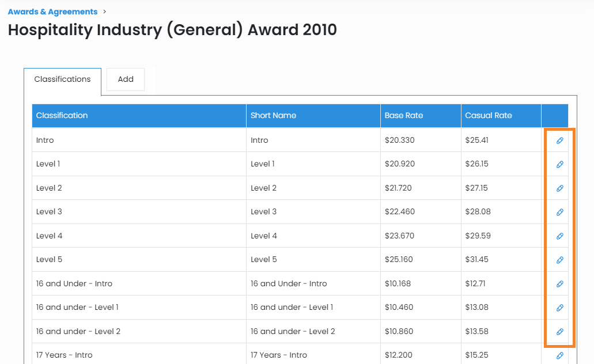Click the edit pencil for Intro classification
Viewport: 594px width, 364px height.
559,141
